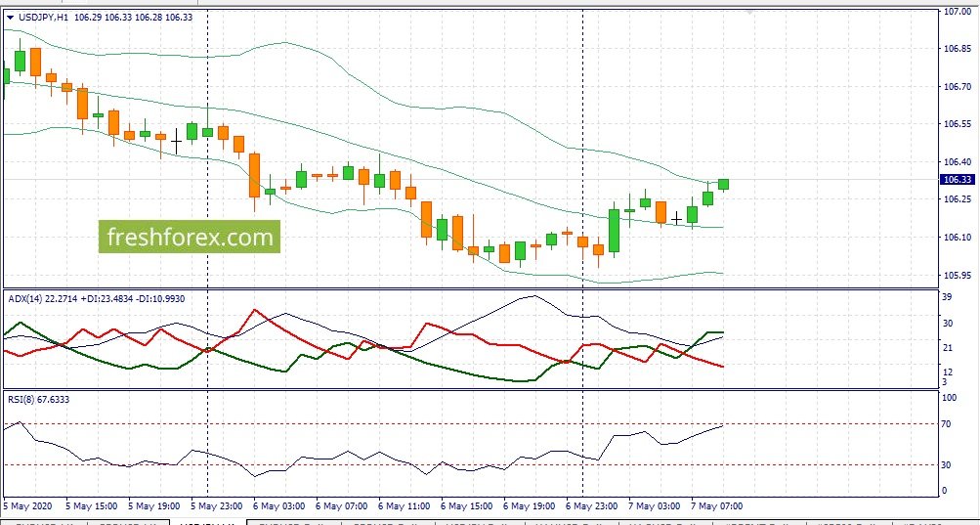This screenshot has width=980, height=525.
Task: Click value 12 on ADX scale
Action: point(947,372)
